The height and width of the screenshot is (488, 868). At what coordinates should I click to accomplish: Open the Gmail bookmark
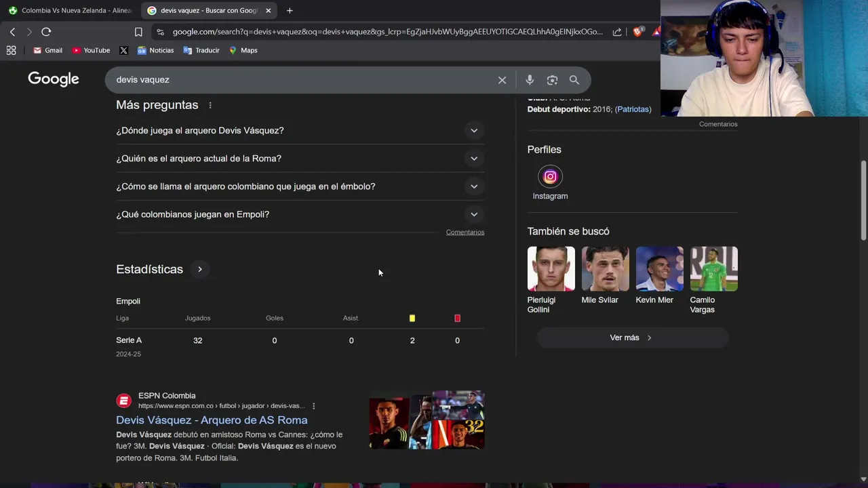click(47, 50)
